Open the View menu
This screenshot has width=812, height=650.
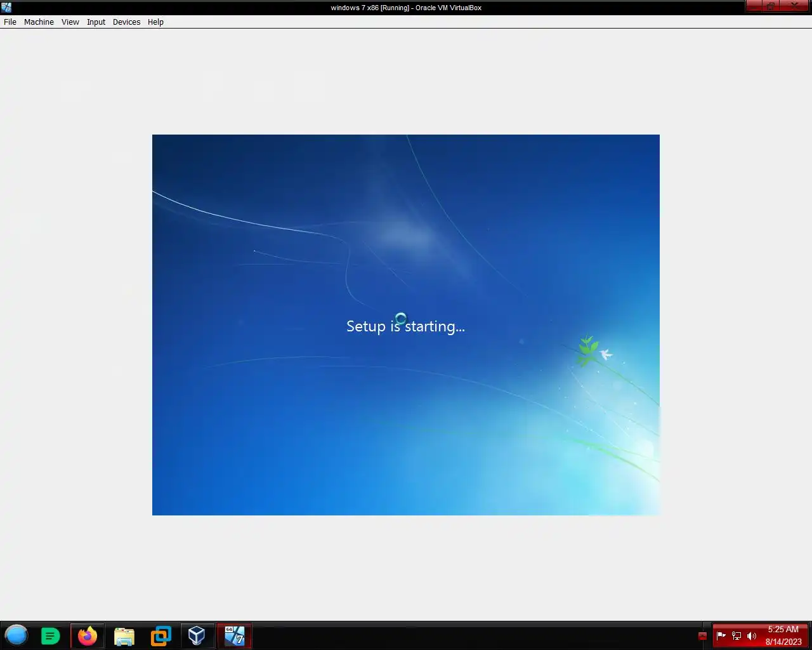click(x=70, y=22)
